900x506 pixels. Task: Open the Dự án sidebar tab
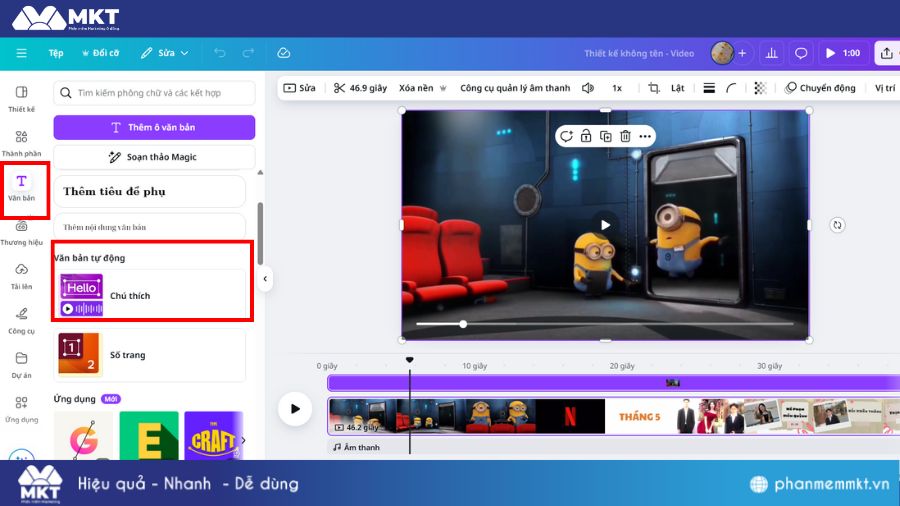(21, 365)
